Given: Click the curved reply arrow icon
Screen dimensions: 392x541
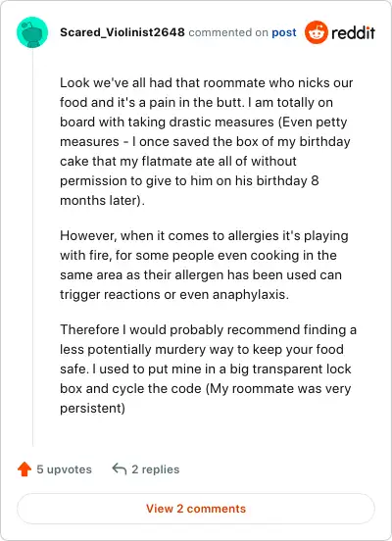Looking at the screenshot, I should (120, 468).
